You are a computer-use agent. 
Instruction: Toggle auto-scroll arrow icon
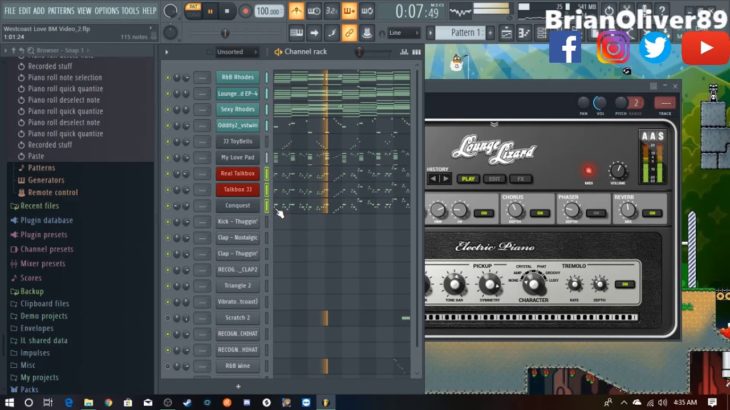[314, 33]
